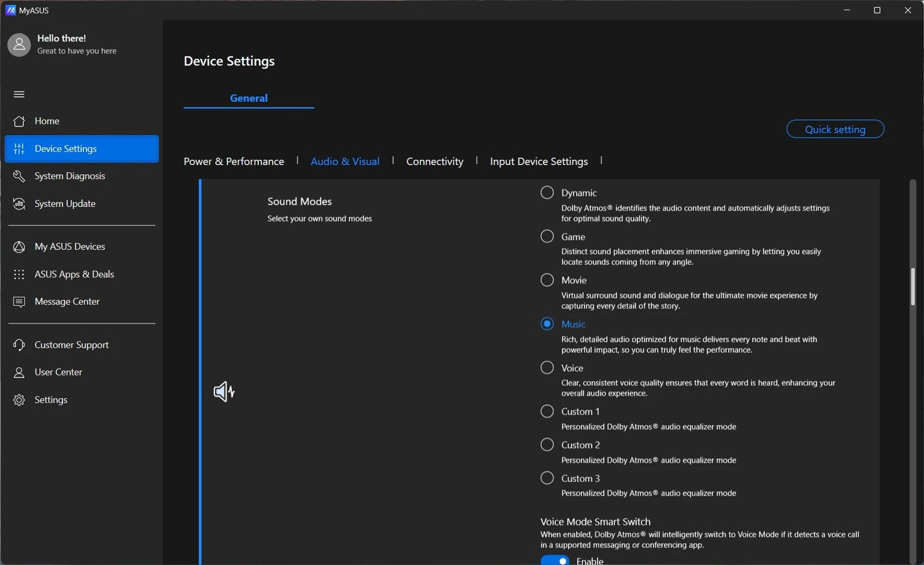Minimize the MyASUS window
Viewport: 924px width, 565px height.
coord(847,10)
